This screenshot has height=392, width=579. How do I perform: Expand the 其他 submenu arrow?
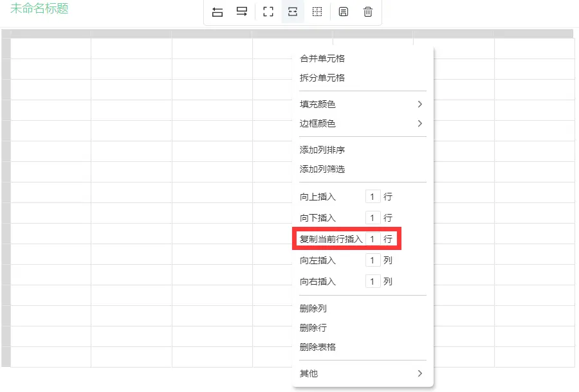pos(419,373)
